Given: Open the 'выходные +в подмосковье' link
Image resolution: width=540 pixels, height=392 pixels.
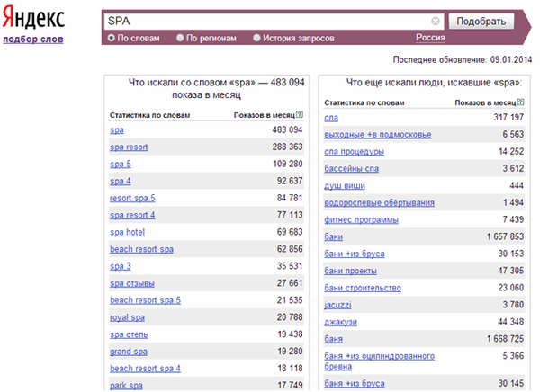Looking at the screenshot, I should (x=378, y=135).
